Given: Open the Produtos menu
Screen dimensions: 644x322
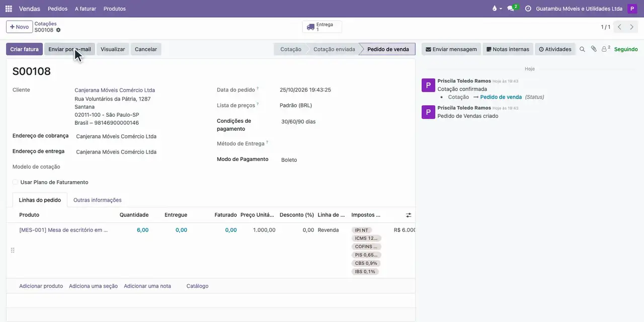Looking at the screenshot, I should point(115,9).
